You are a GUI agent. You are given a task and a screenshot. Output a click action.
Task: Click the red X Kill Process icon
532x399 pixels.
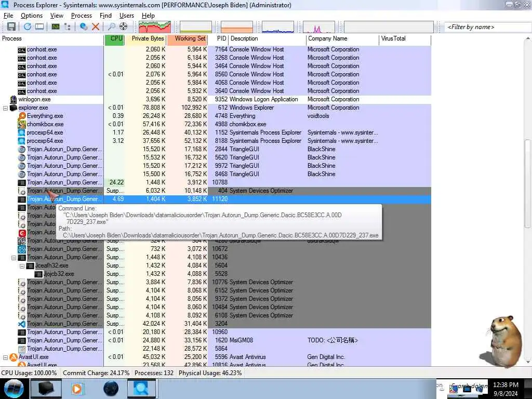[x=96, y=26]
